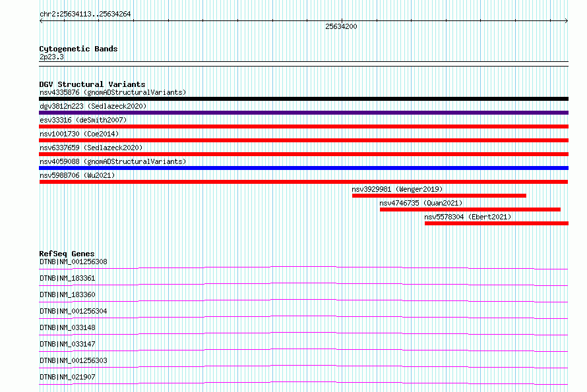Image resolution: width=587 pixels, height=392 pixels.
Task: Click the black bar of nsv4335876
Action: tap(303, 99)
